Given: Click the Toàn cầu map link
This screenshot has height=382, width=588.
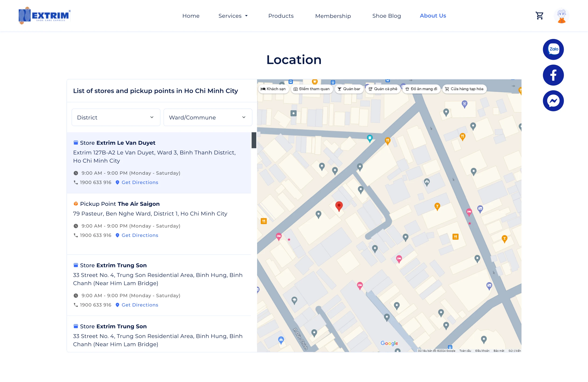Looking at the screenshot, I should (465, 351).
